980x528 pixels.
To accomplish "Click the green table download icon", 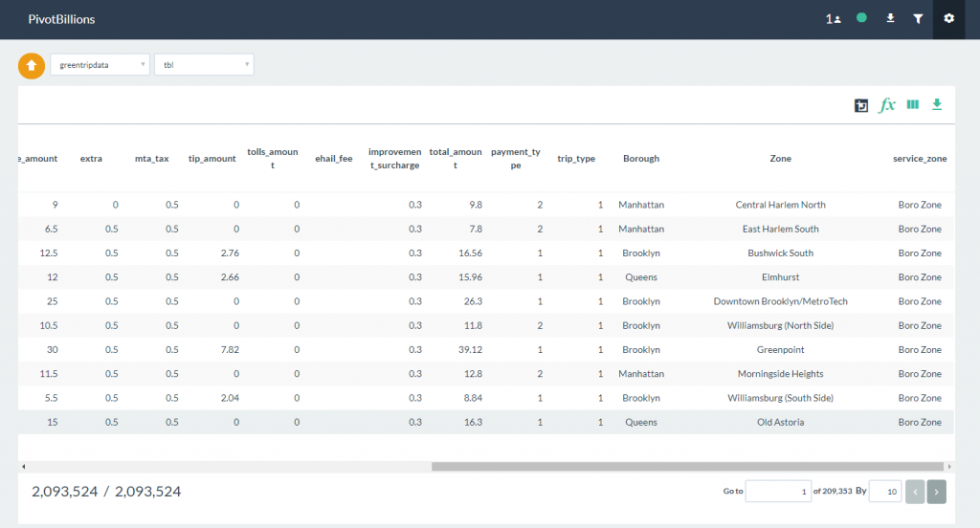I will [937, 104].
